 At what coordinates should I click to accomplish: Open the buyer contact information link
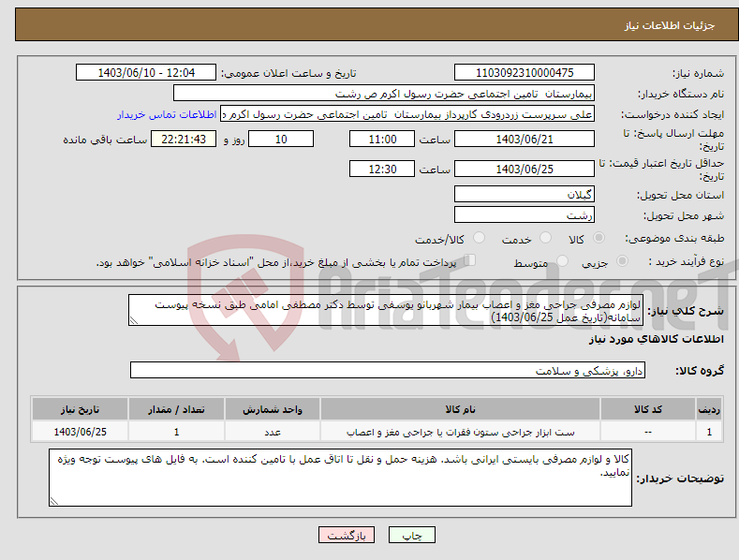coord(167,114)
